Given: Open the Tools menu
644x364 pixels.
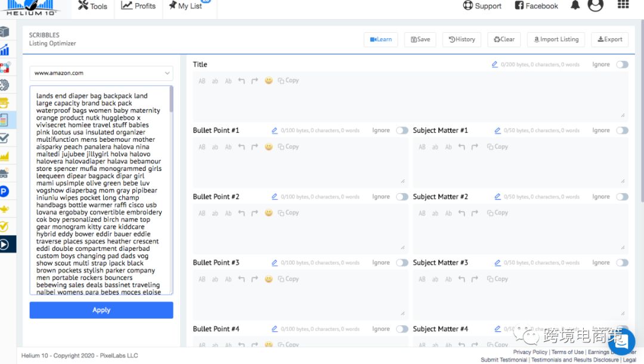Looking at the screenshot, I should pyautogui.click(x=92, y=6).
